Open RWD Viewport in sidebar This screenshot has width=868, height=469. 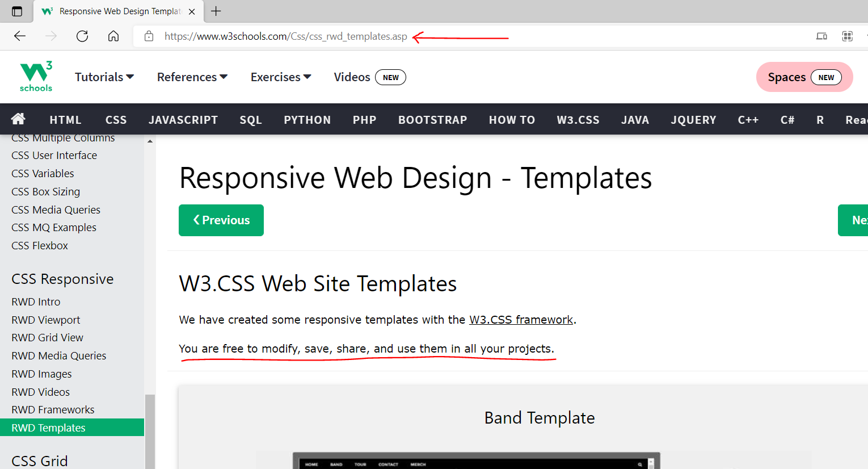click(46, 320)
